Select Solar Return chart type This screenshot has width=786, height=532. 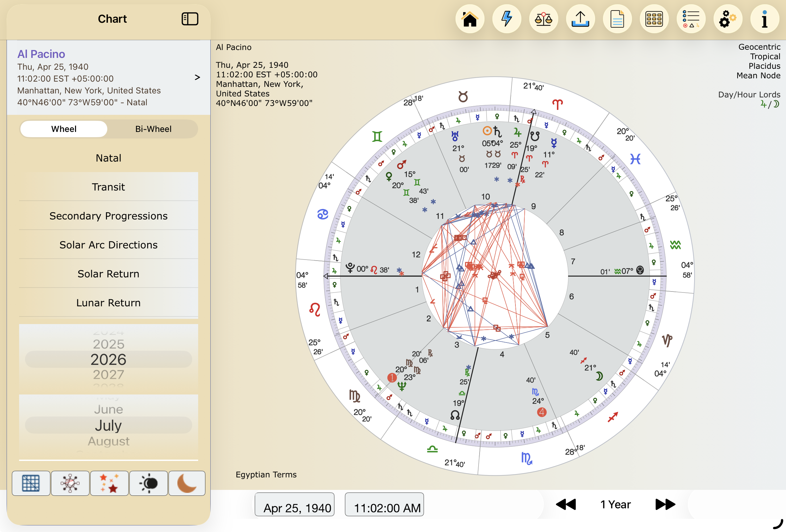[x=109, y=273]
